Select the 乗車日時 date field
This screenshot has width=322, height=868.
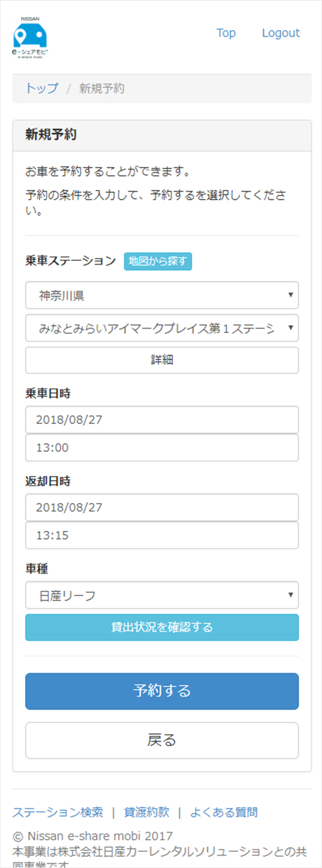pos(162,420)
